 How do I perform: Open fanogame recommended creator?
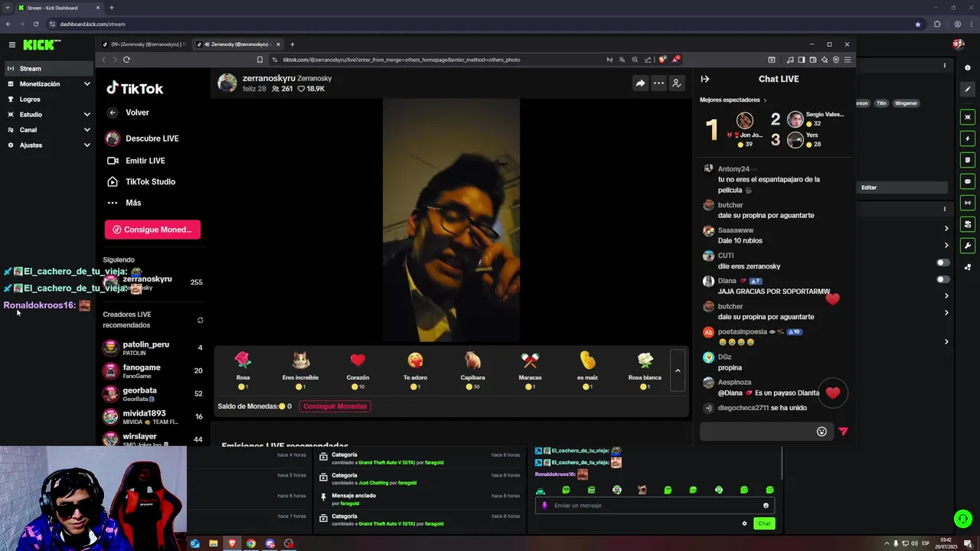pos(152,371)
